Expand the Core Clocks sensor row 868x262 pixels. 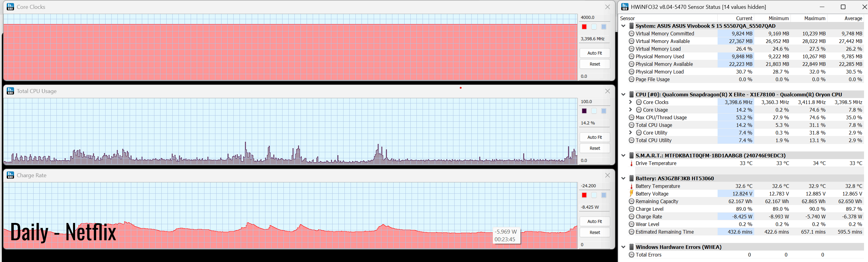(630, 102)
